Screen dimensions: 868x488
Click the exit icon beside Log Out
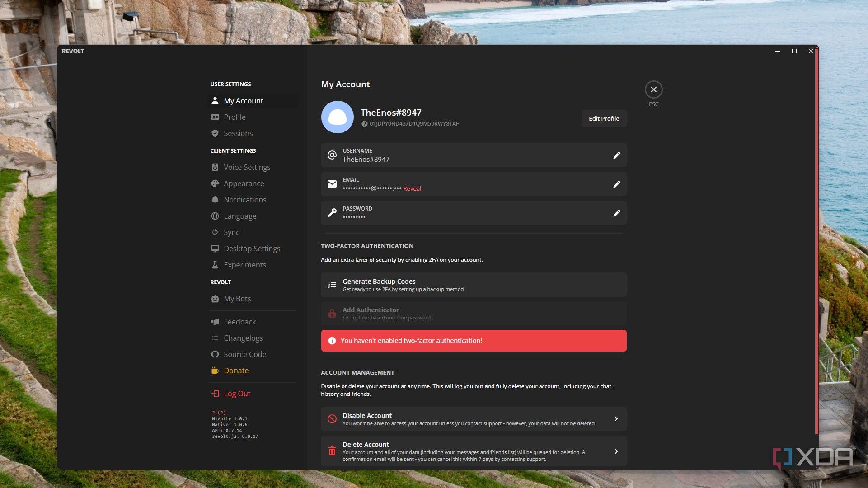pyautogui.click(x=215, y=394)
